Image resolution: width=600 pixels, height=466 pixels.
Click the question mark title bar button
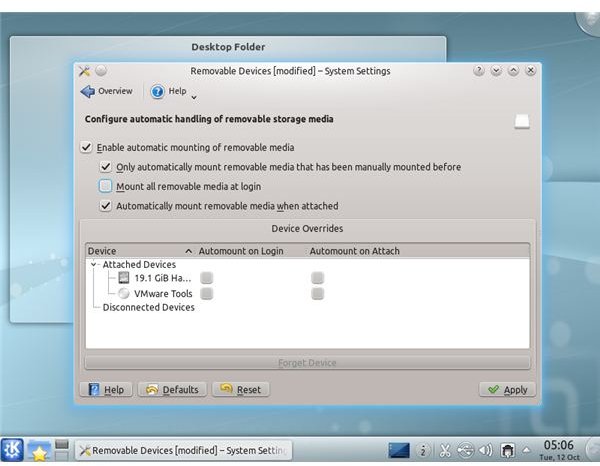[x=479, y=70]
